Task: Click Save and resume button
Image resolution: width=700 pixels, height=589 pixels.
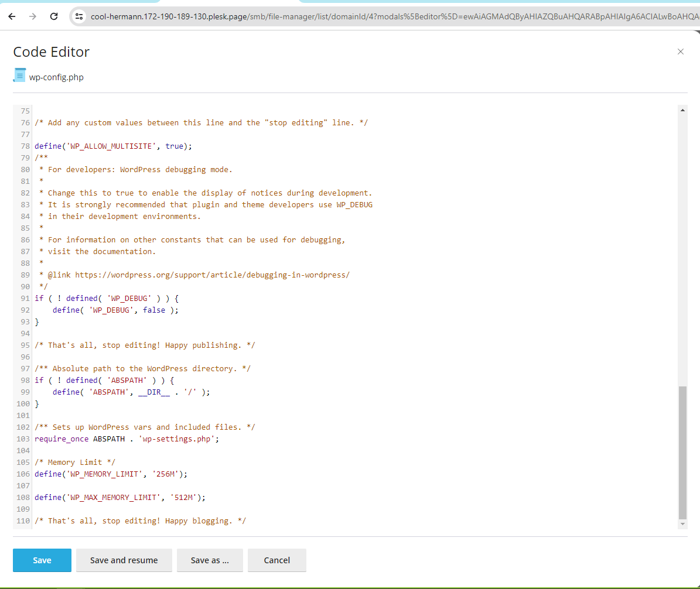Action: (x=124, y=560)
